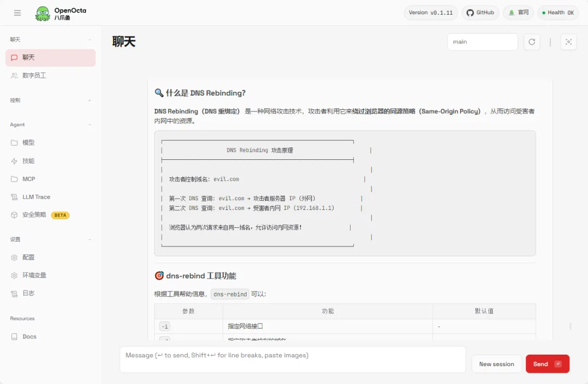Start a New session

click(x=497, y=364)
